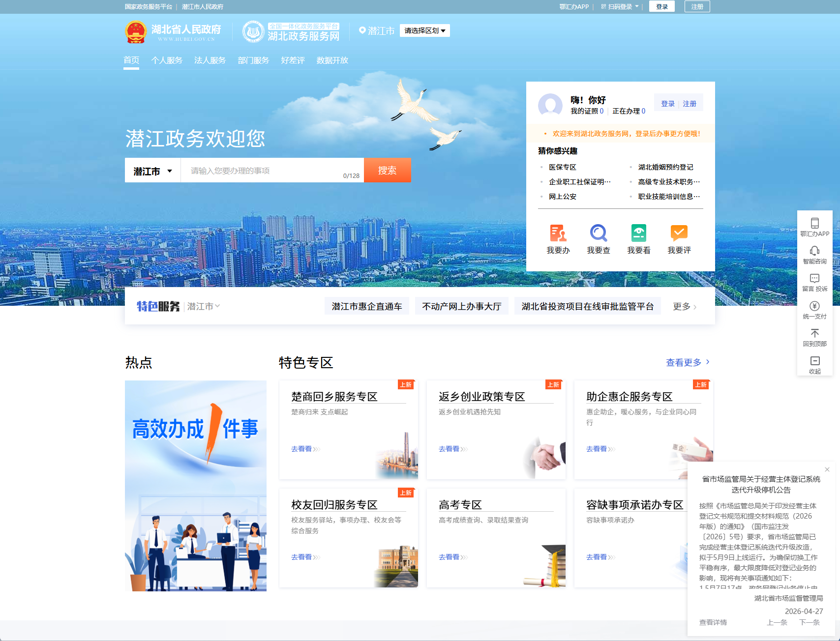Click 企业职工社保证明 suggestion
This screenshot has height=641, width=840.
(x=580, y=182)
